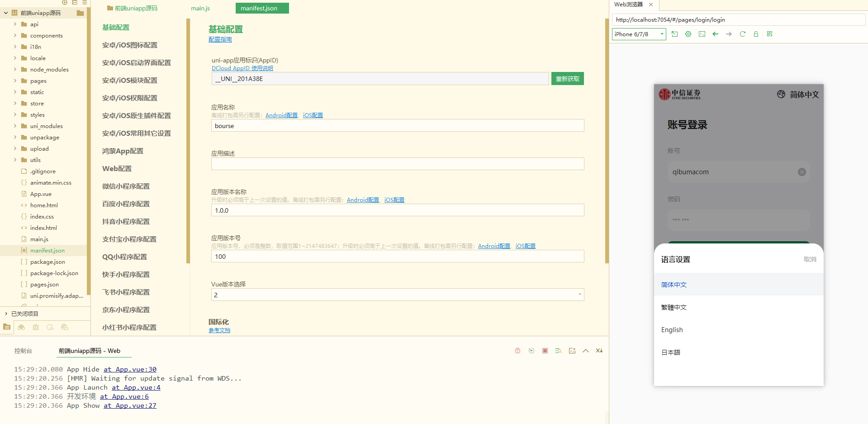Open the 参考文档 link under 国际化

pos(219,330)
